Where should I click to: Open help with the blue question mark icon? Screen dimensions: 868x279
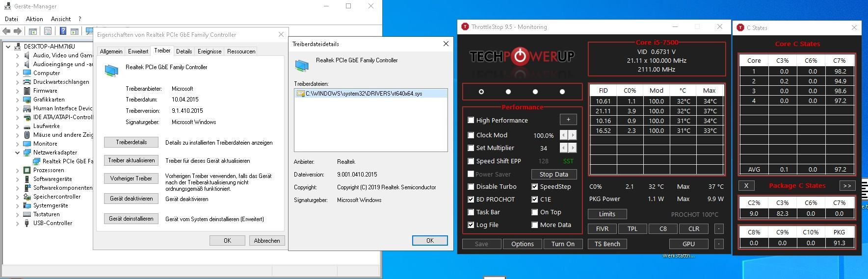tap(63, 31)
